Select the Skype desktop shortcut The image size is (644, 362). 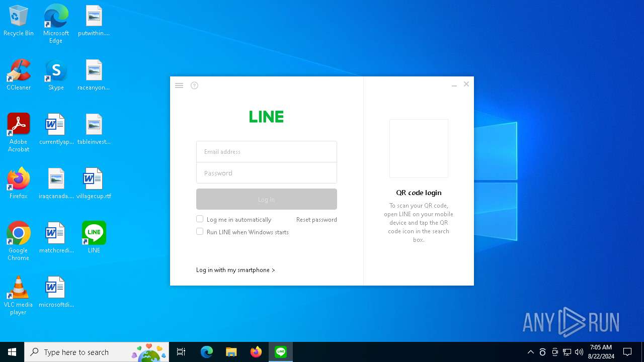[x=56, y=75]
